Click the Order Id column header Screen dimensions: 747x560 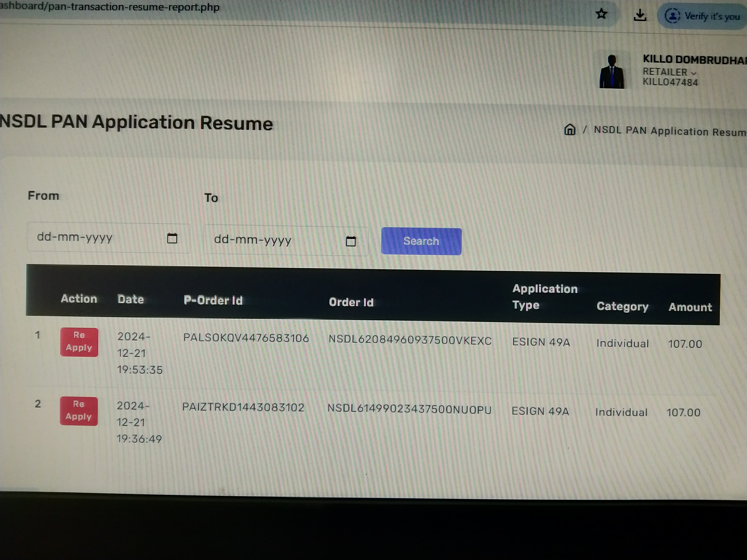point(351,302)
